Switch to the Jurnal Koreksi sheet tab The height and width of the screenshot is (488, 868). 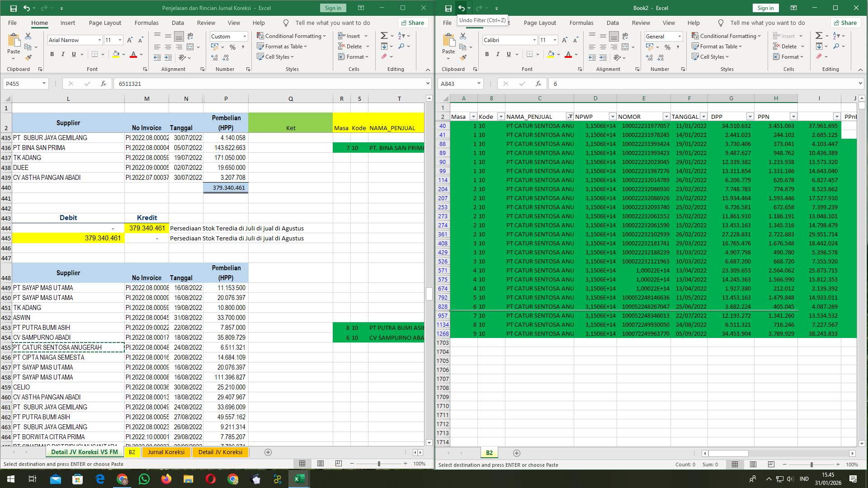(x=166, y=452)
